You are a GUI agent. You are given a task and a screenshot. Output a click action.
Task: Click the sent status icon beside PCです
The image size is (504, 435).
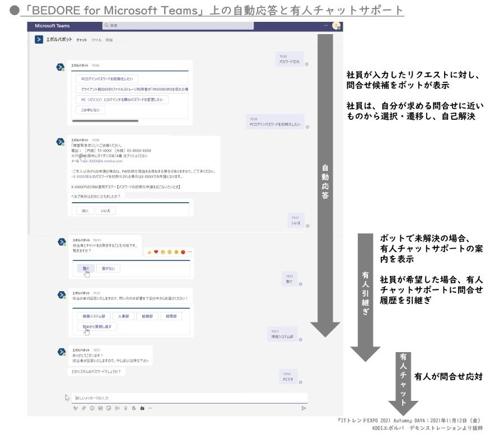[x=301, y=382]
